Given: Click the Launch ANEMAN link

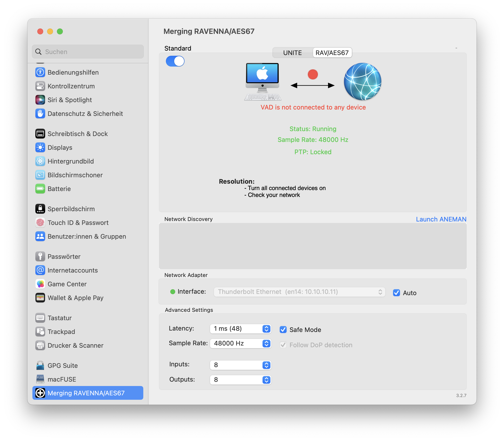Looking at the screenshot, I should coord(441,219).
